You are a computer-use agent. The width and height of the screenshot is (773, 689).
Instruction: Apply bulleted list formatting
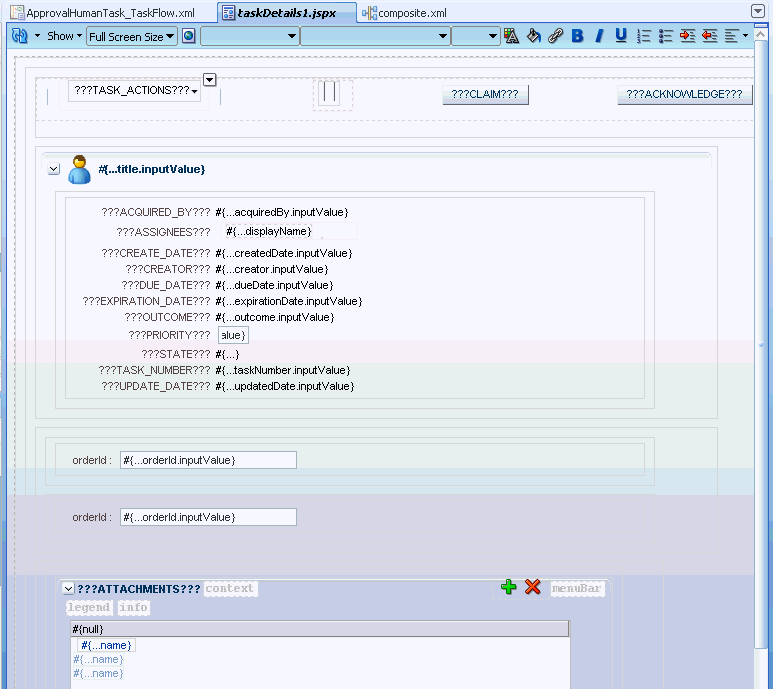click(x=666, y=36)
